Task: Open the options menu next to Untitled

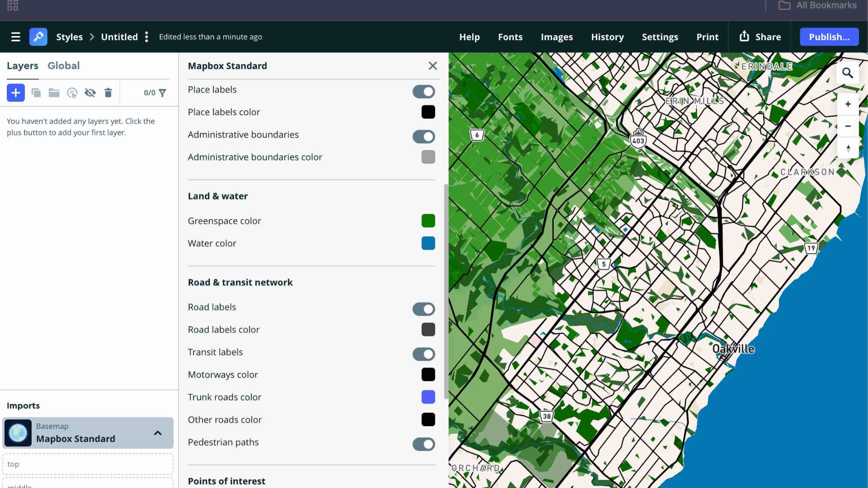Action: click(146, 37)
